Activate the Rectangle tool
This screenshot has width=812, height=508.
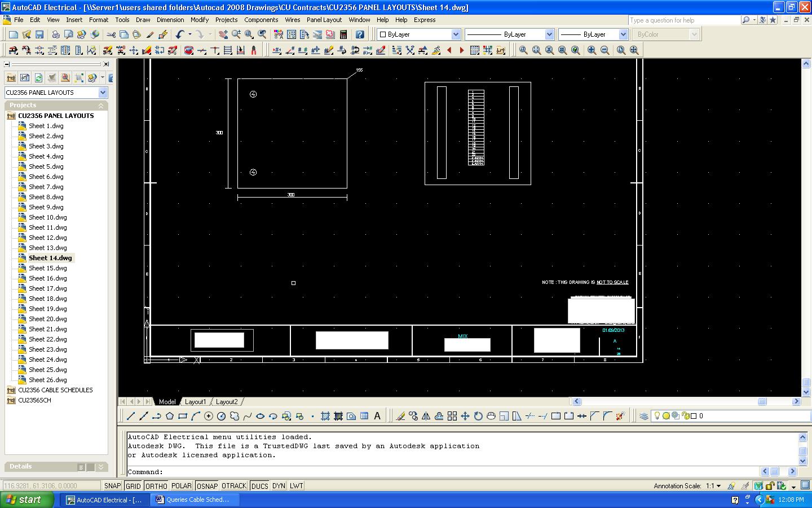pos(182,416)
